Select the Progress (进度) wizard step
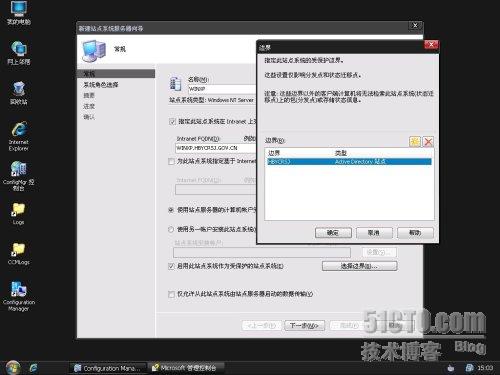The image size is (500, 375). 89,106
